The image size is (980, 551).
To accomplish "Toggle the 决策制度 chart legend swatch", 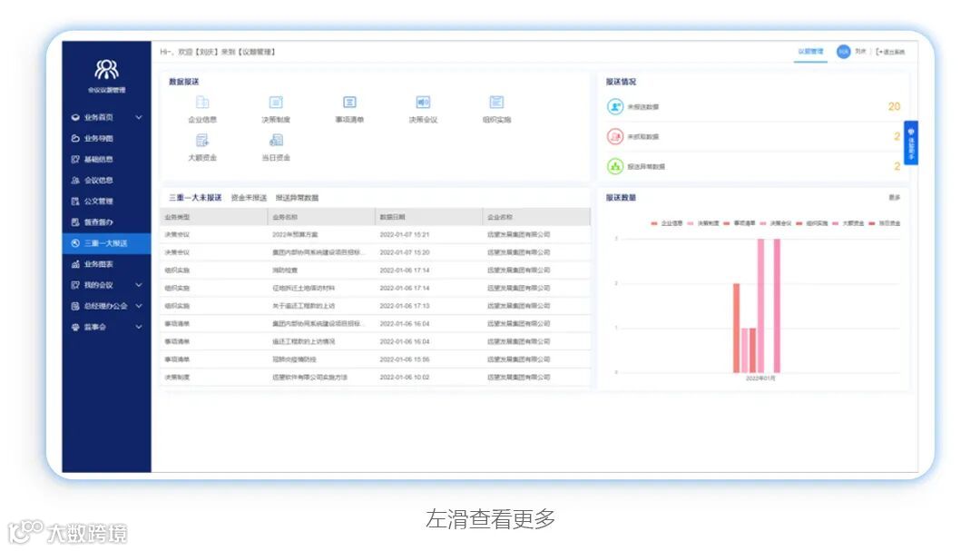I will click(x=691, y=223).
